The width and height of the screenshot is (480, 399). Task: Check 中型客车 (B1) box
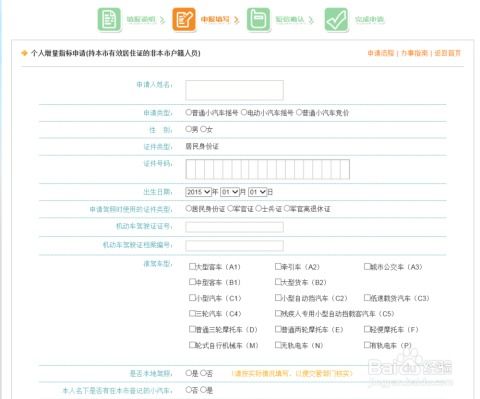point(192,282)
